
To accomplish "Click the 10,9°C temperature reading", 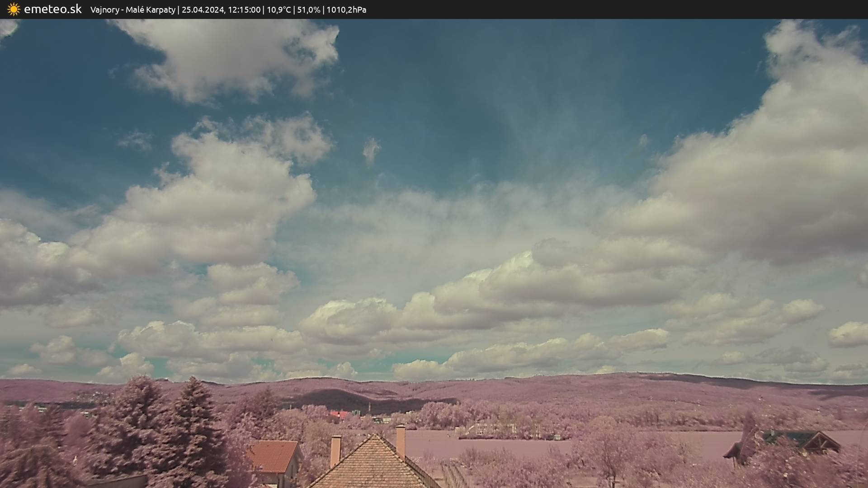I will pyautogui.click(x=279, y=9).
